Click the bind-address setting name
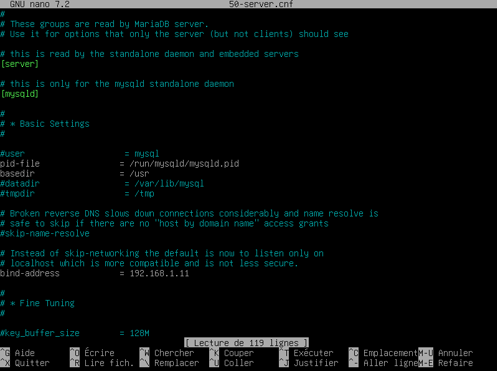 point(30,273)
